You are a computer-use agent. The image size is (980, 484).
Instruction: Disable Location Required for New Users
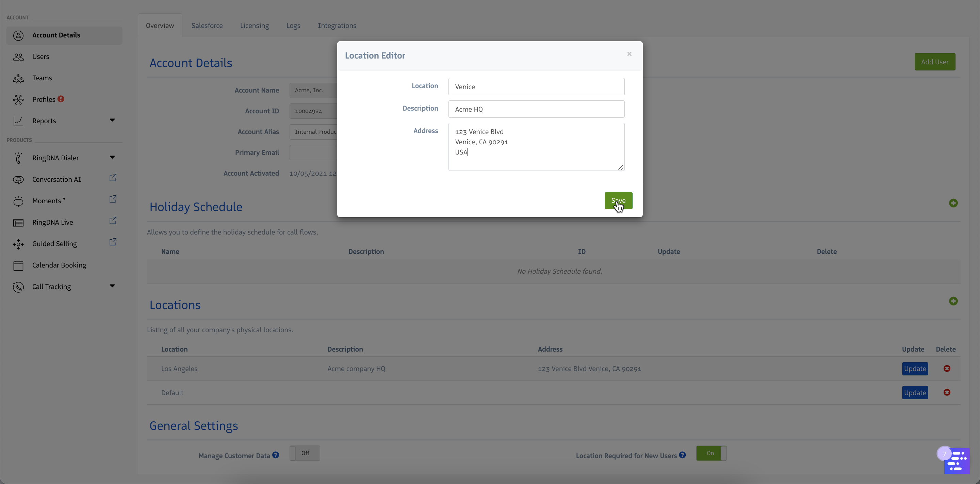point(711,453)
